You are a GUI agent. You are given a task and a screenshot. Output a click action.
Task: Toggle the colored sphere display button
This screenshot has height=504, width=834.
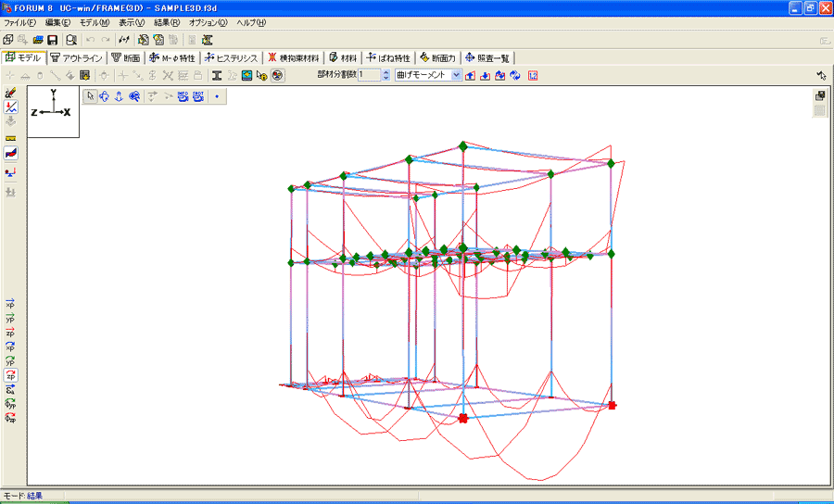click(277, 75)
